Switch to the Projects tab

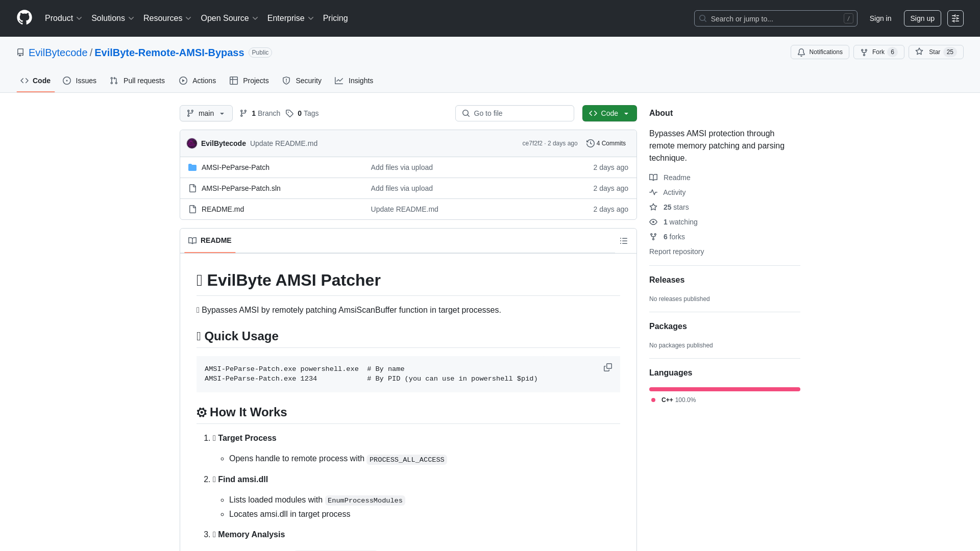(x=249, y=81)
